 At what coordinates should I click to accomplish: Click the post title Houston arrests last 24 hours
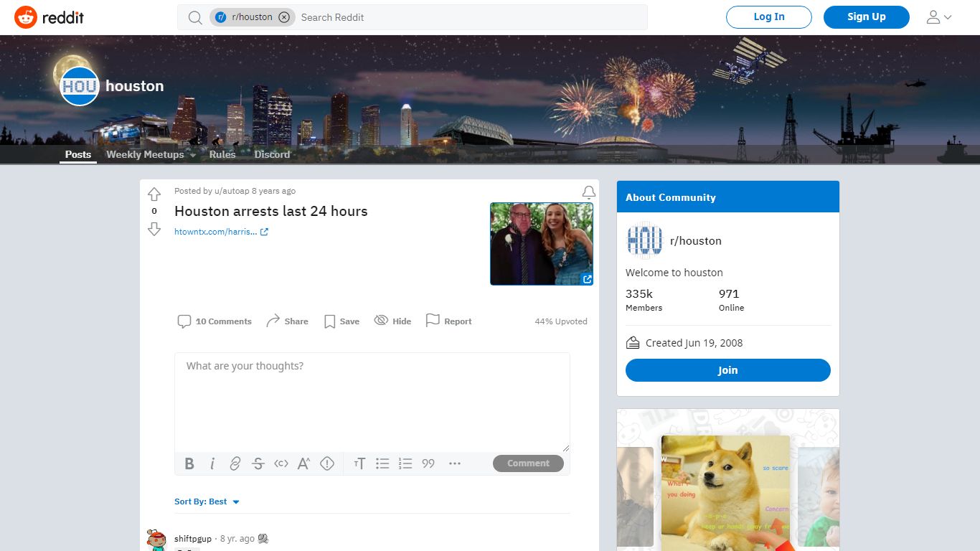point(271,211)
